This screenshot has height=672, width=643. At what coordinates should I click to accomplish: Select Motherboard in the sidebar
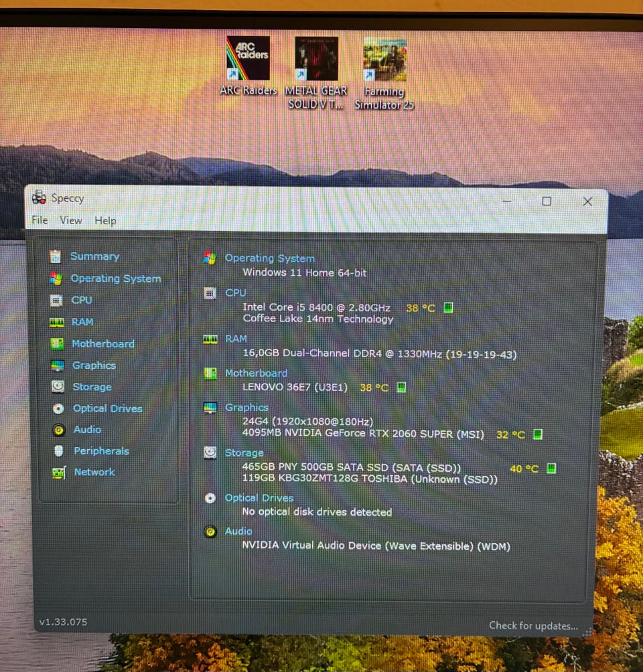(x=103, y=344)
